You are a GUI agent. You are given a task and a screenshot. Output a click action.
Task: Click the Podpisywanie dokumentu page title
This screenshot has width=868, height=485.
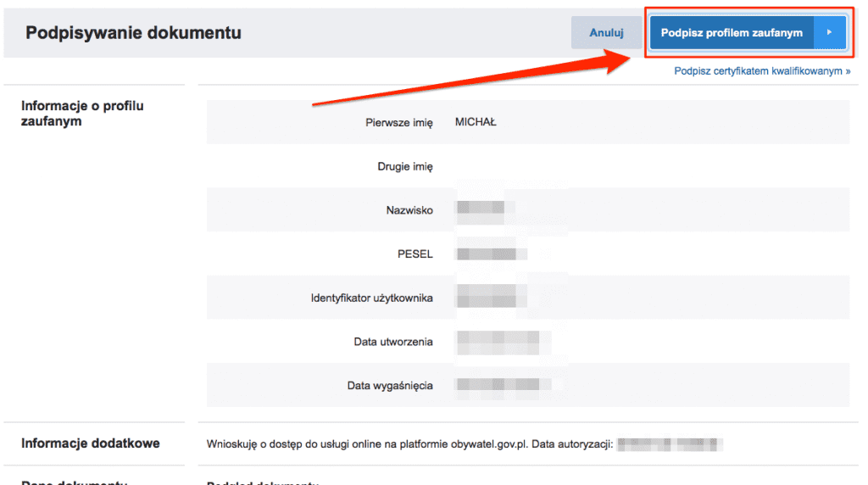click(x=133, y=33)
